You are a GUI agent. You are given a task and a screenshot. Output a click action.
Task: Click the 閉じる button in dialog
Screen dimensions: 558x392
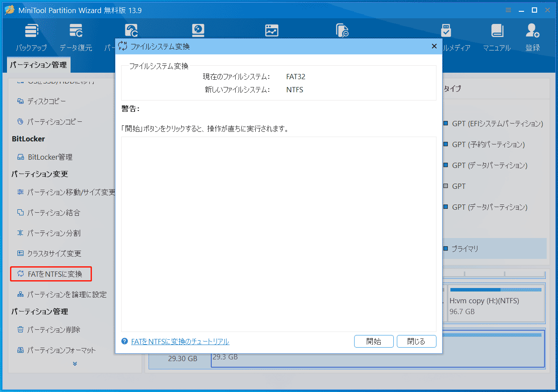pos(416,342)
